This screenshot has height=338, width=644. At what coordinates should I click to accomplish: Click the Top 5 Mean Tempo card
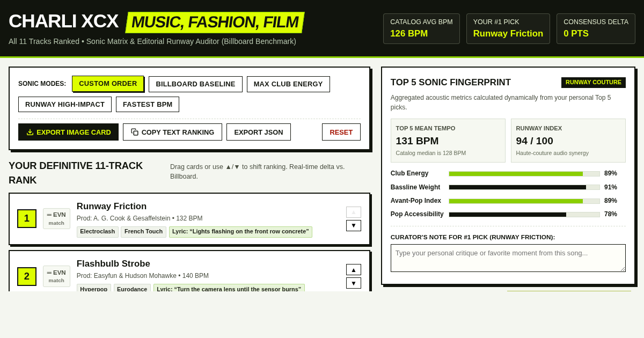[x=448, y=141]
